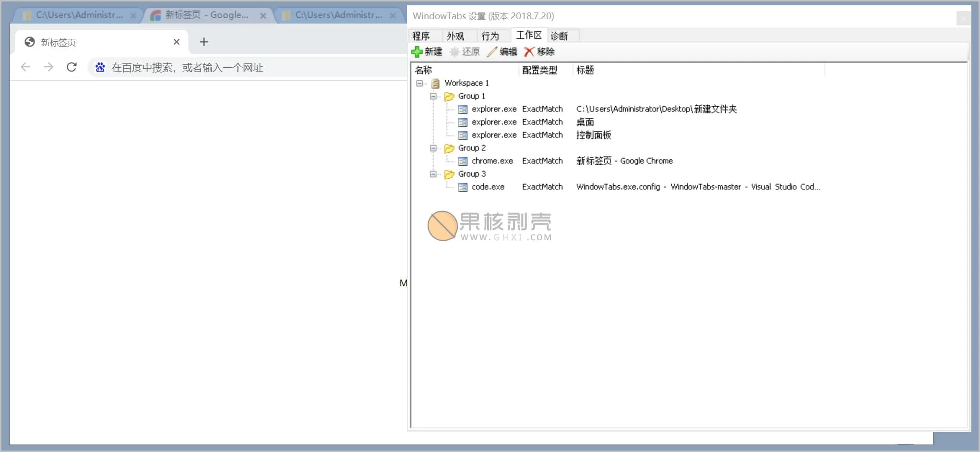Screen dimensions: 980x452
Task: Select the explorer.exe 桌面 entry
Action: (494, 122)
